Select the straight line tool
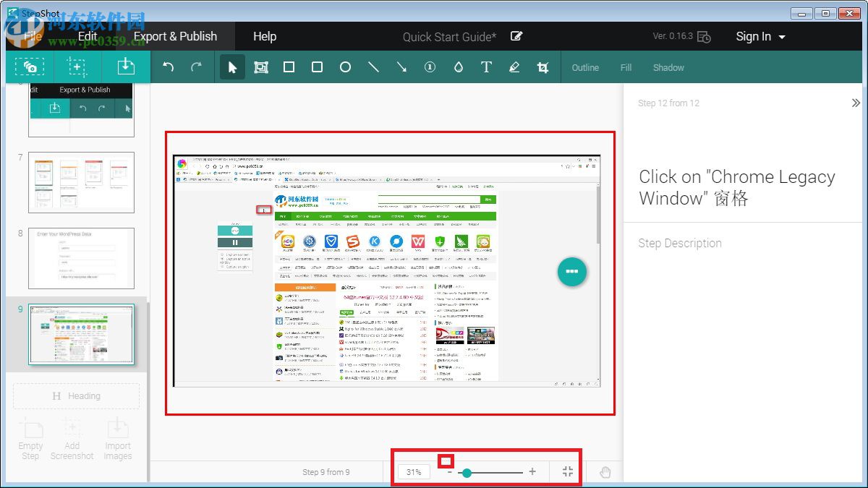Screen dimensions: 868x488 (x=373, y=67)
